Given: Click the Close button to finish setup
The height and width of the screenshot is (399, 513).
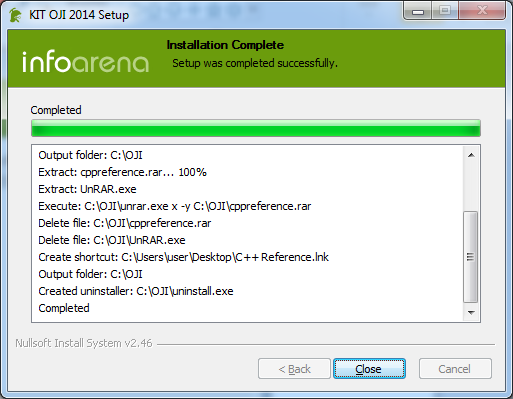Looking at the screenshot, I should (x=369, y=369).
